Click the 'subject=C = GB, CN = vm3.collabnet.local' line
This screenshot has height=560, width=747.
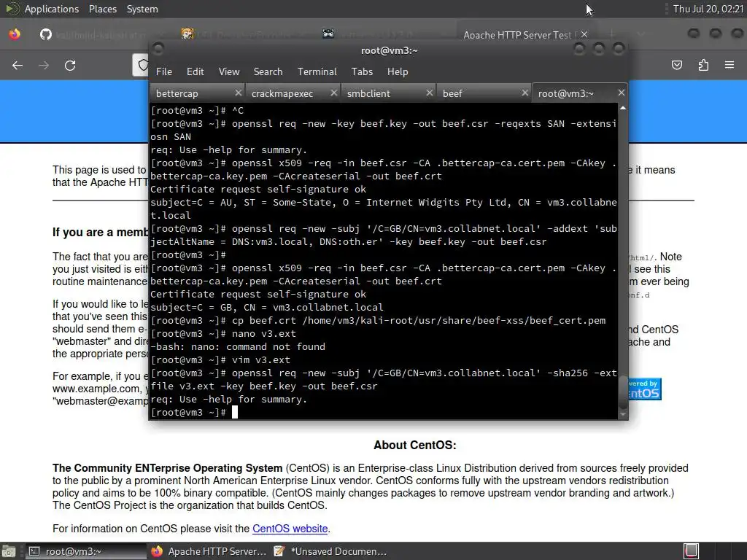[x=267, y=308]
